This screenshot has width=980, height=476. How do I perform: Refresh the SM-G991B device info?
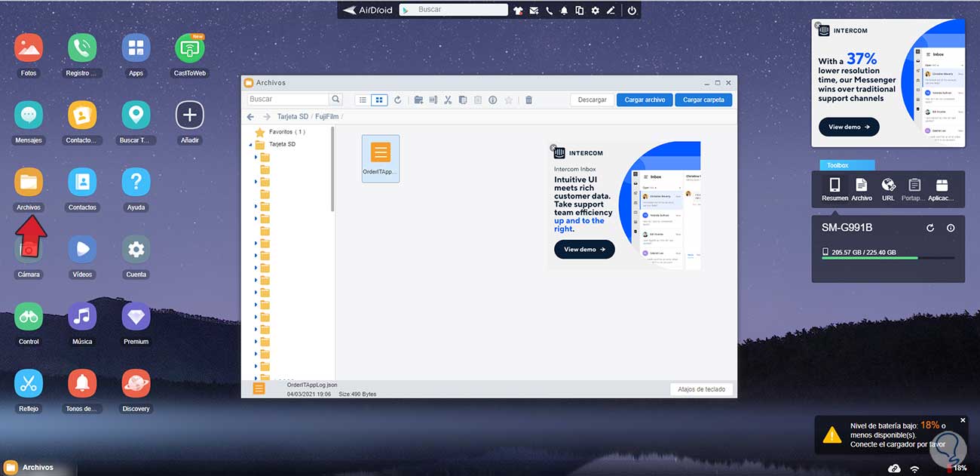pyautogui.click(x=929, y=228)
